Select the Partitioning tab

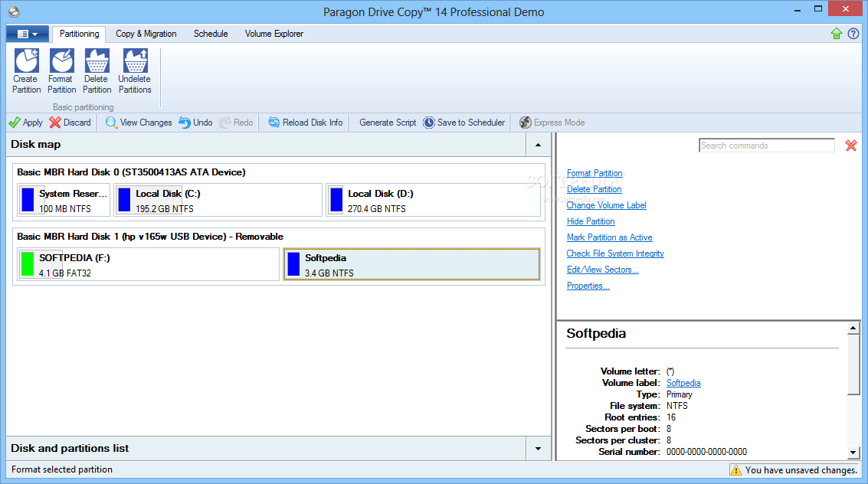pos(79,34)
